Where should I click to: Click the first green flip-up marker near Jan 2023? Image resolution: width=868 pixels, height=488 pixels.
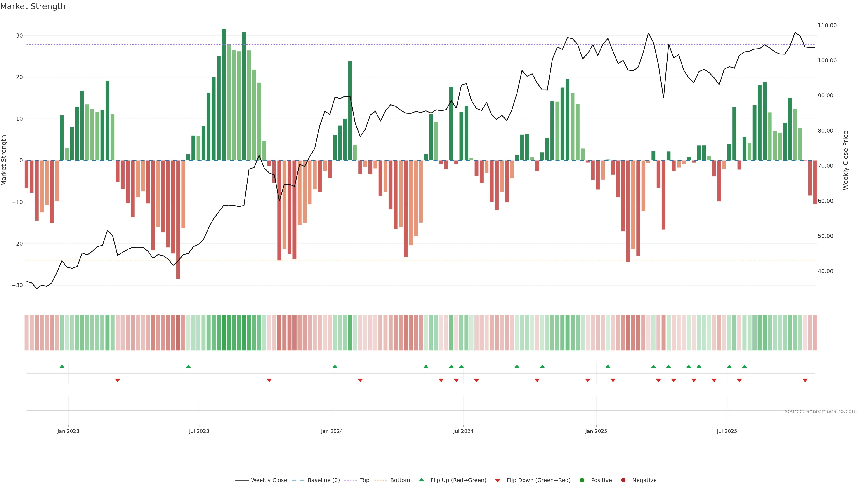[62, 366]
